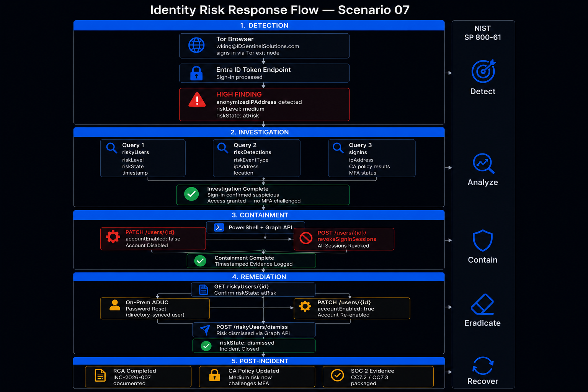Click the diagram title 'Identity Risk Response Flow'
Image resolution: width=588 pixels, height=392 pixels.
[234, 10]
